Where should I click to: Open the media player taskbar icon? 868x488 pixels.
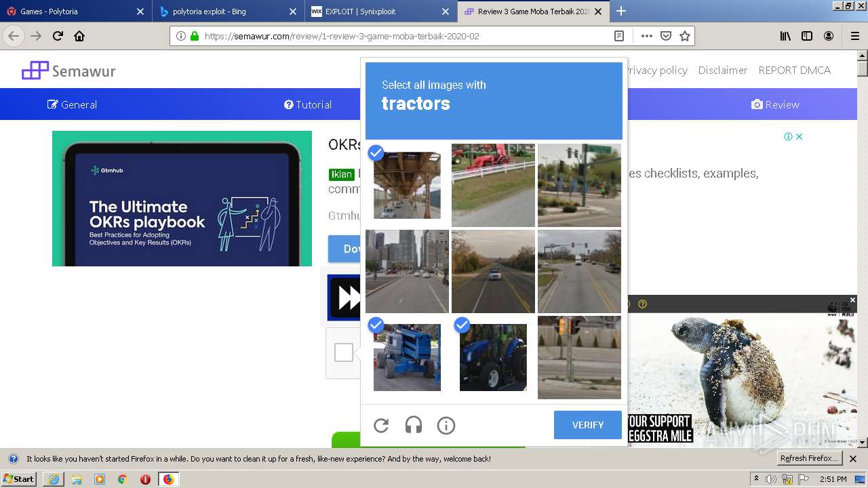click(x=100, y=479)
